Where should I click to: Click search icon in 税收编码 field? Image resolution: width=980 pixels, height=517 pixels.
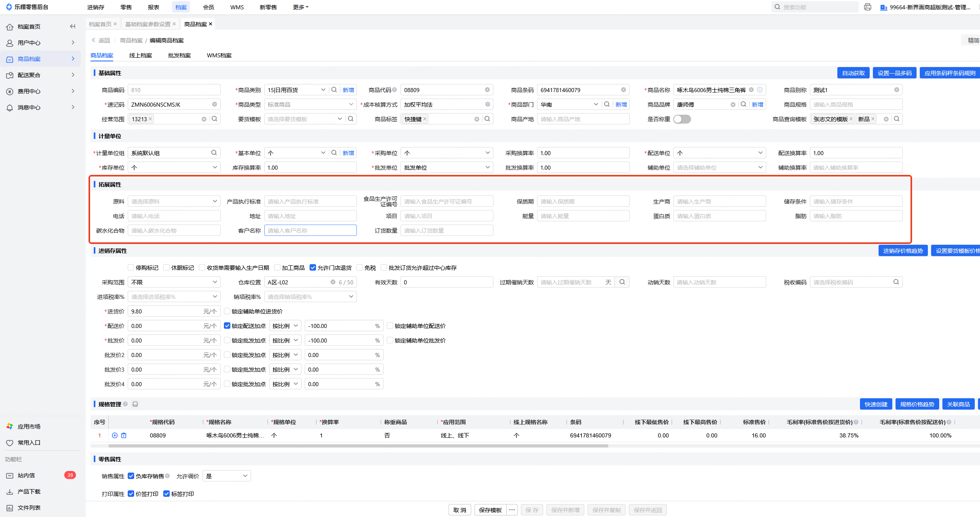pyautogui.click(x=896, y=282)
